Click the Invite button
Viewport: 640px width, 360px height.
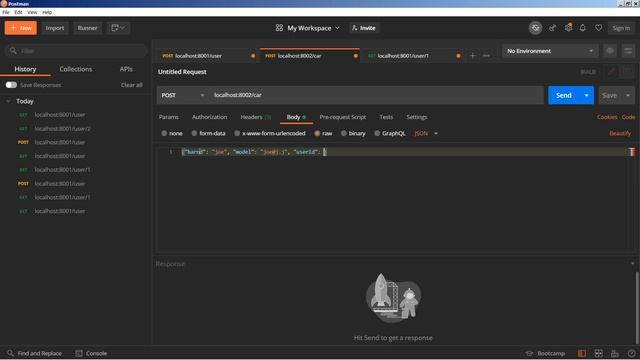364,28
